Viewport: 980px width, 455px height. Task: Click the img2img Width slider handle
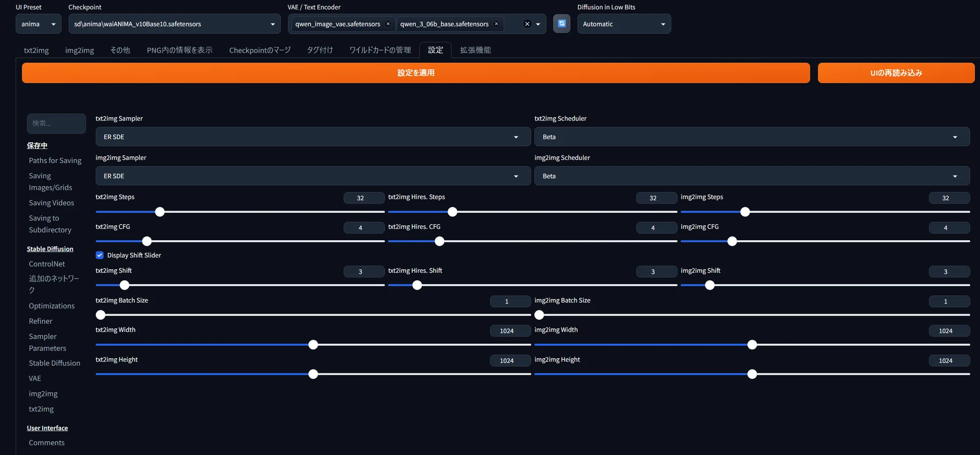point(752,345)
